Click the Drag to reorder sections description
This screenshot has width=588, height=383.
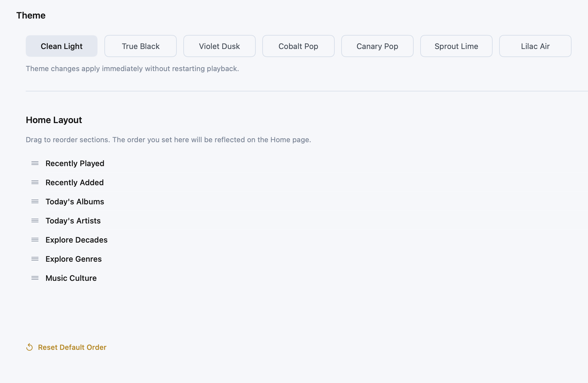pyautogui.click(x=168, y=140)
